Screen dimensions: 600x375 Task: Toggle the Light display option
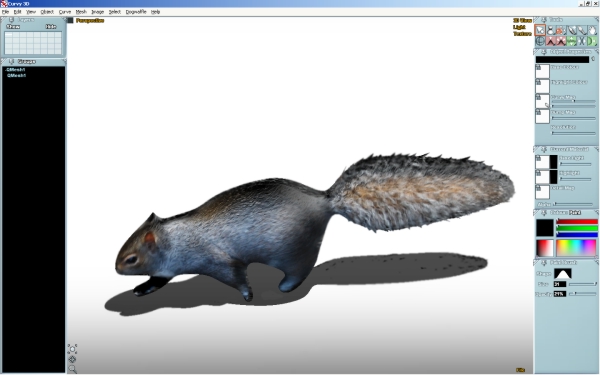point(519,27)
